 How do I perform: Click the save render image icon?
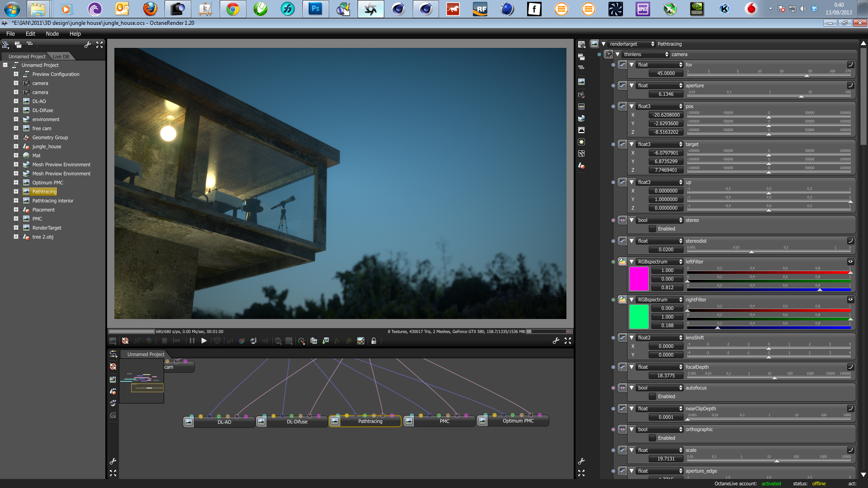pyautogui.click(x=325, y=341)
